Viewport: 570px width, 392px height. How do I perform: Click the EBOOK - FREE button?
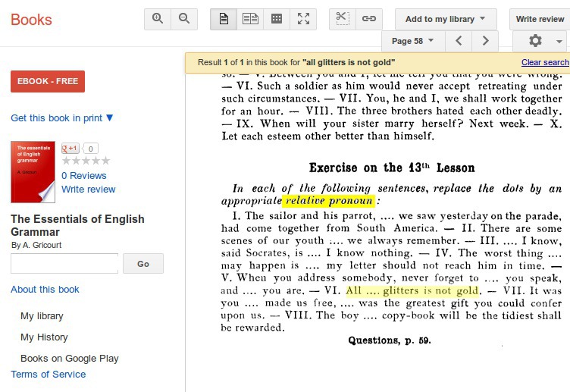pos(48,81)
